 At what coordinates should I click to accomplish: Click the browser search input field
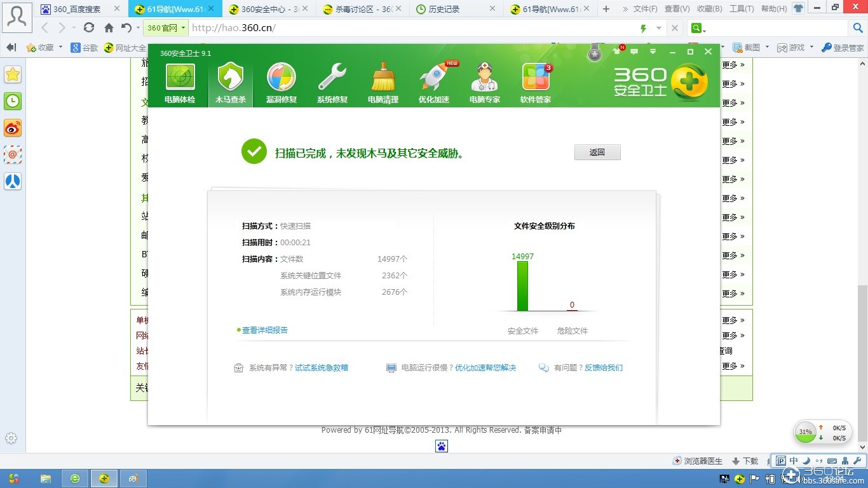click(778, 28)
